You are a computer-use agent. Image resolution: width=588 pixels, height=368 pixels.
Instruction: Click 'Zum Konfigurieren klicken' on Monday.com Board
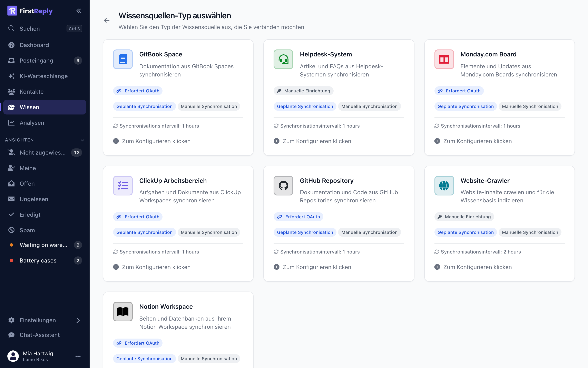pos(478,141)
